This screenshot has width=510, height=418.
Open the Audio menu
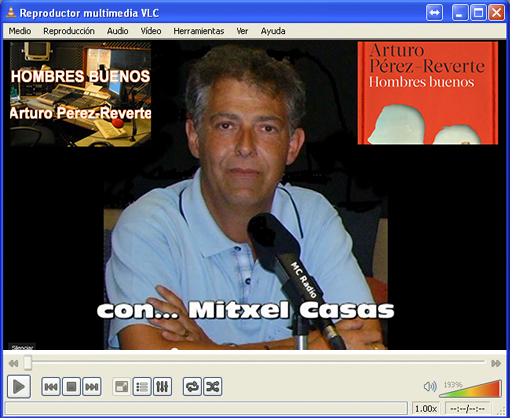click(x=117, y=31)
